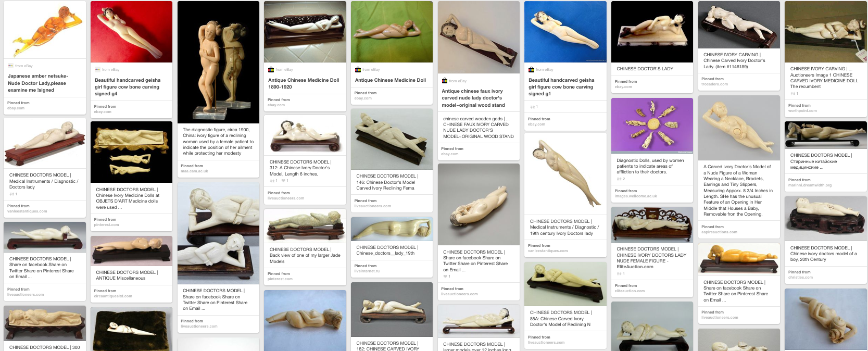The height and width of the screenshot is (351, 868).
Task: Go to worthpoint.com source link
Action: (802, 111)
